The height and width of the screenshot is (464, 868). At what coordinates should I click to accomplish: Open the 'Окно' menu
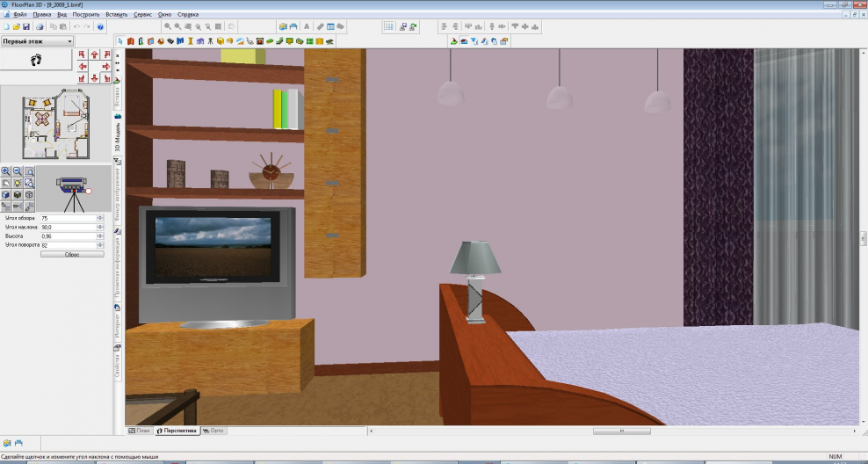pos(164,14)
